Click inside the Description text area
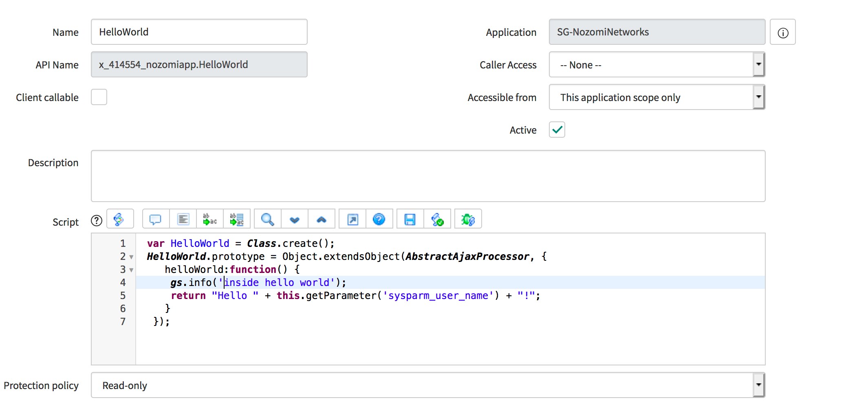 pyautogui.click(x=428, y=176)
